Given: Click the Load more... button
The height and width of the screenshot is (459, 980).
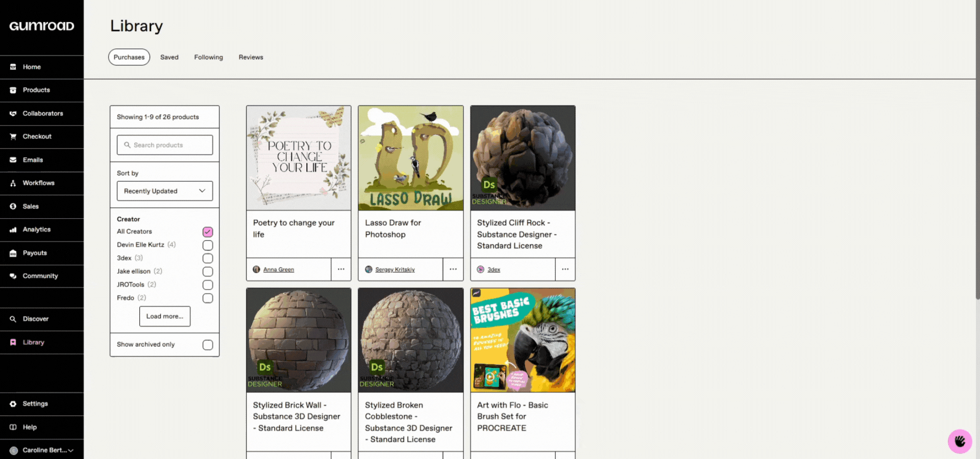Looking at the screenshot, I should tap(164, 316).
